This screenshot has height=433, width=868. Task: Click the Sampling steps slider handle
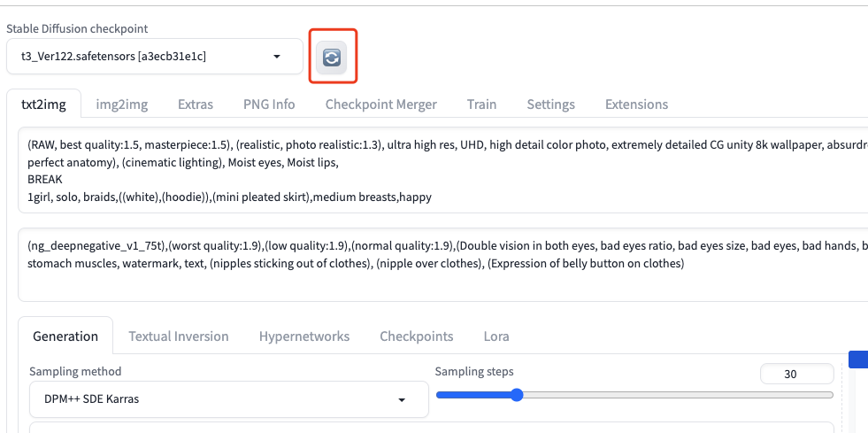coord(517,395)
